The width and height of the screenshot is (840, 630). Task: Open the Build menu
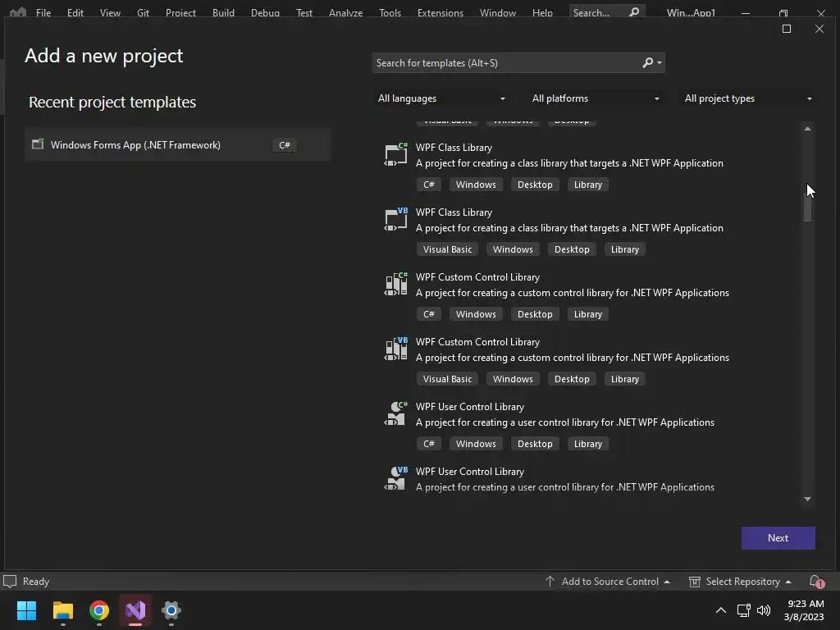coord(223,12)
